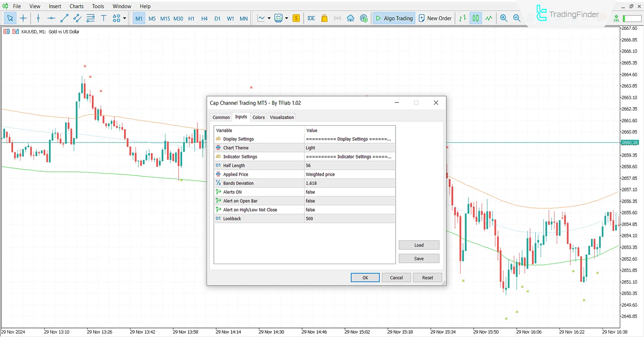Switch timeframe to H1
Image resolution: width=644 pixels, height=337 pixels.
point(191,18)
